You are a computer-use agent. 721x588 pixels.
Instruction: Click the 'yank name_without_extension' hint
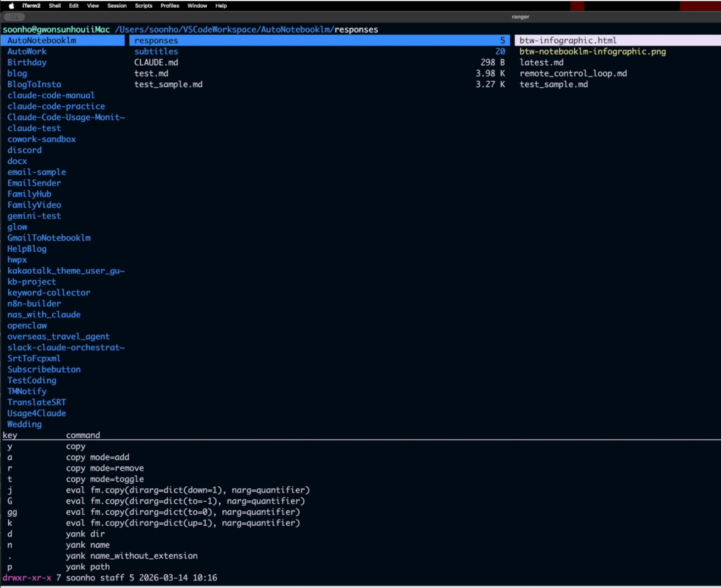pos(131,556)
